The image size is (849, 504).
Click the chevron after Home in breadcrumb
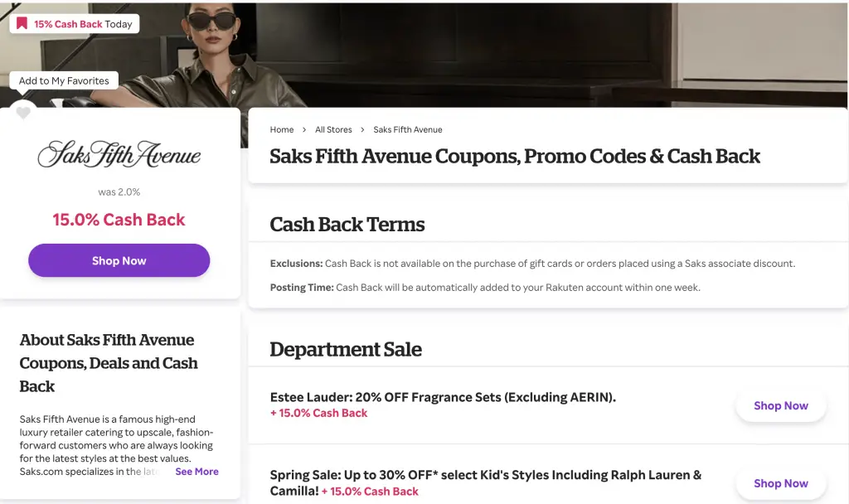tap(304, 130)
